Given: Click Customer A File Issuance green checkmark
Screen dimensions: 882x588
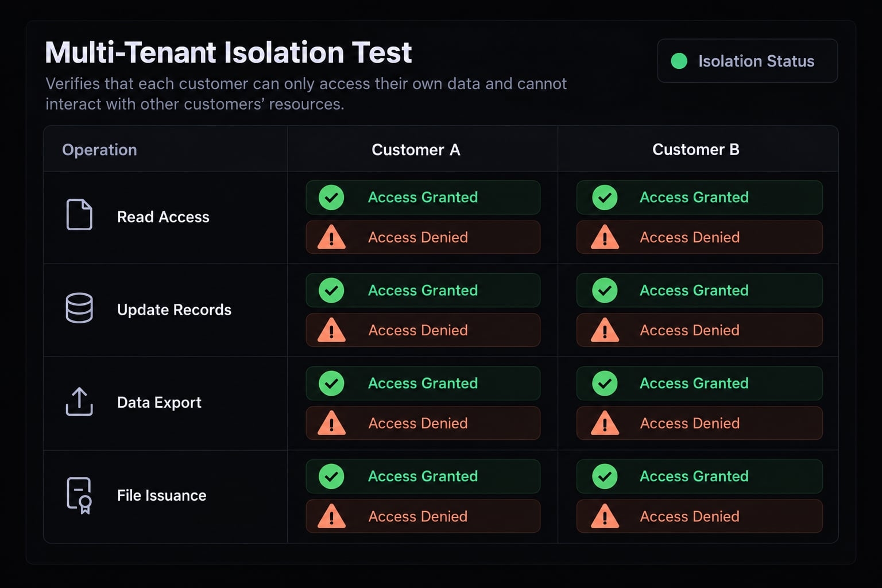Looking at the screenshot, I should click(x=331, y=477).
